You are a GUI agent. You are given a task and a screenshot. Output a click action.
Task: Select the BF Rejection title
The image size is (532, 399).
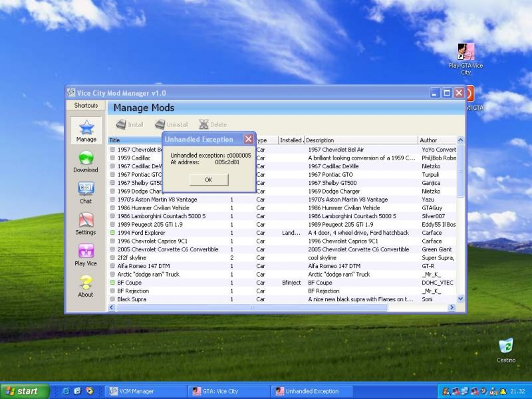pyautogui.click(x=133, y=291)
